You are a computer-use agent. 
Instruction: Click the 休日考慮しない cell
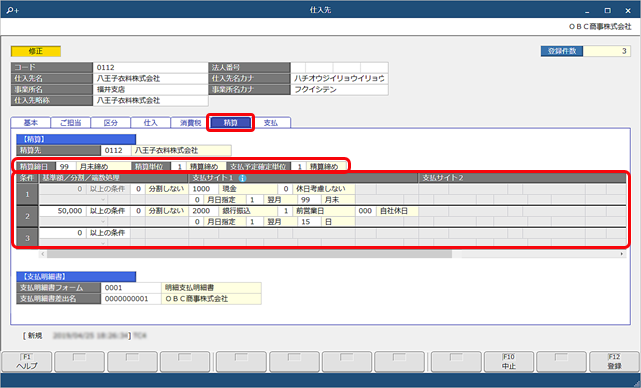point(324,189)
